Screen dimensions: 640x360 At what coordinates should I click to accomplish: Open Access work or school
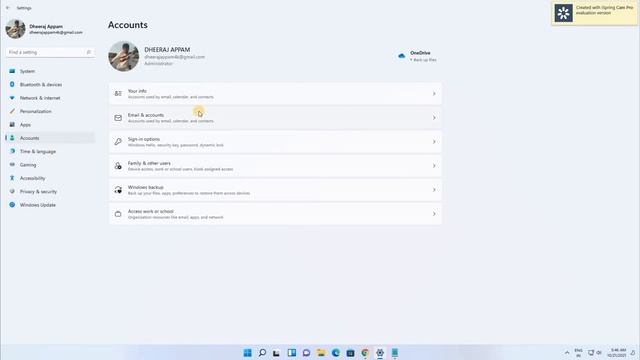click(x=275, y=214)
